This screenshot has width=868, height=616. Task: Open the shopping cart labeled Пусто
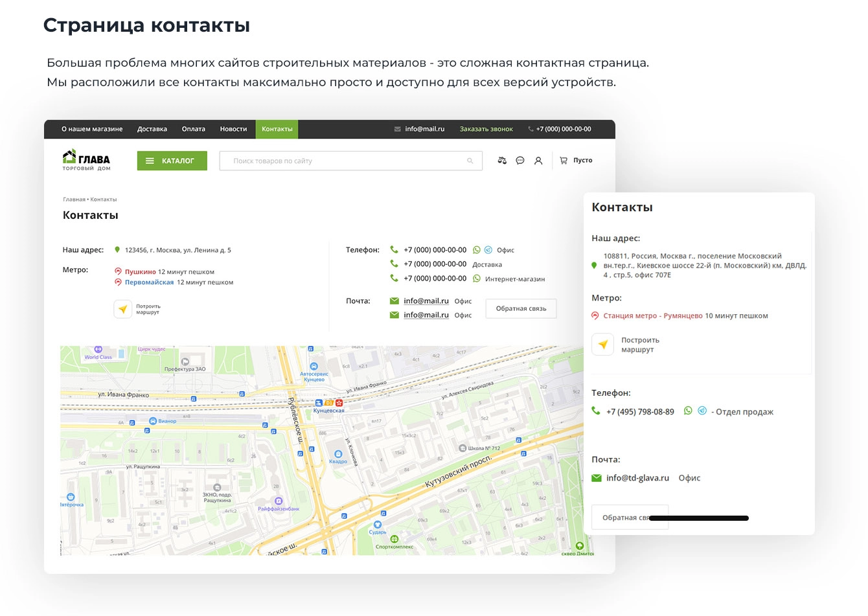point(576,161)
